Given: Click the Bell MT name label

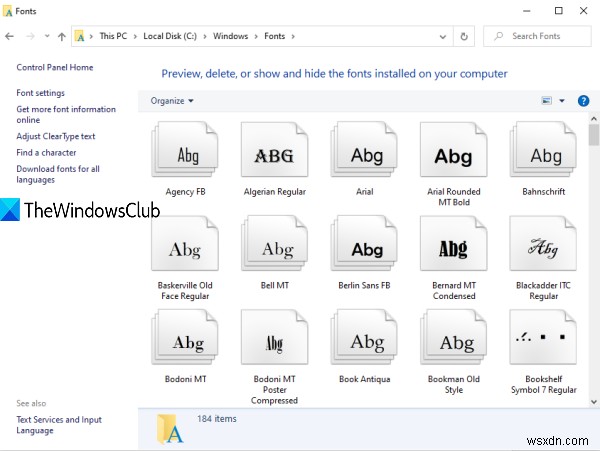Looking at the screenshot, I should point(274,285).
